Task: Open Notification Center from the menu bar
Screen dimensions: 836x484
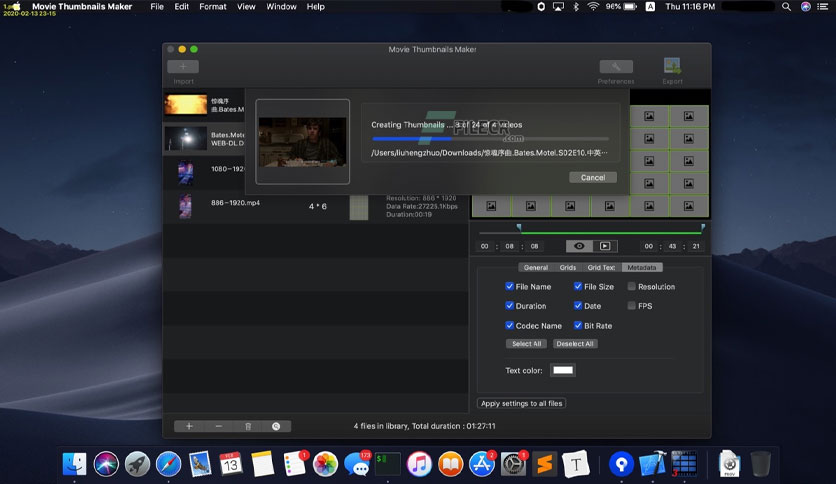Action: tap(823, 6)
